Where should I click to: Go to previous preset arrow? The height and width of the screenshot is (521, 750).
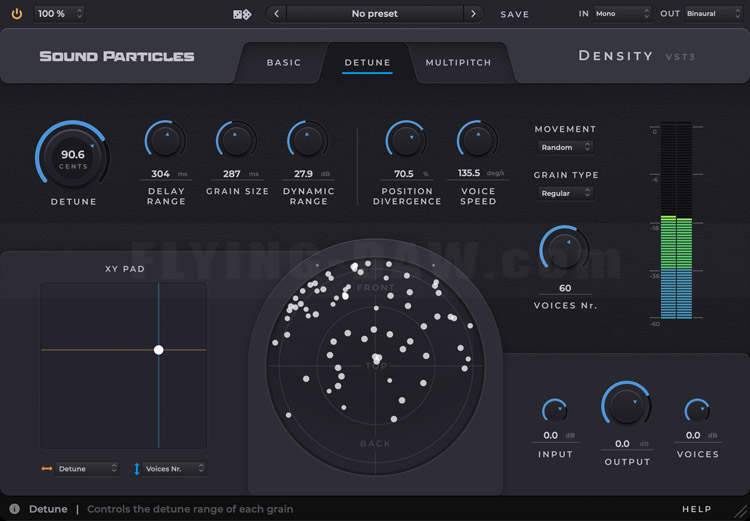(x=276, y=14)
